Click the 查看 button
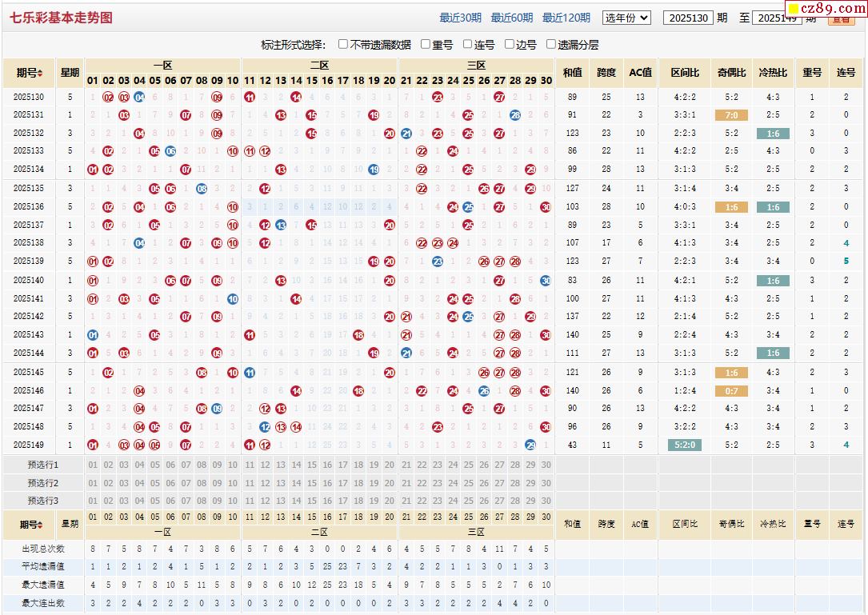This screenshot has height=615, width=868. point(840,19)
